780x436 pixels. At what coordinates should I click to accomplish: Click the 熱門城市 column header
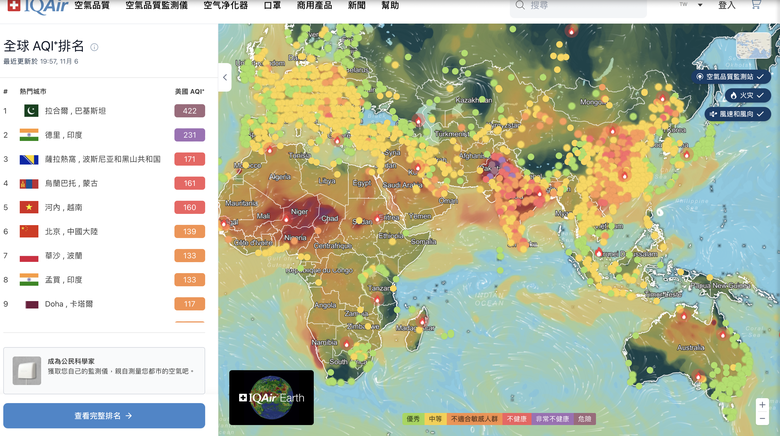[x=33, y=92]
